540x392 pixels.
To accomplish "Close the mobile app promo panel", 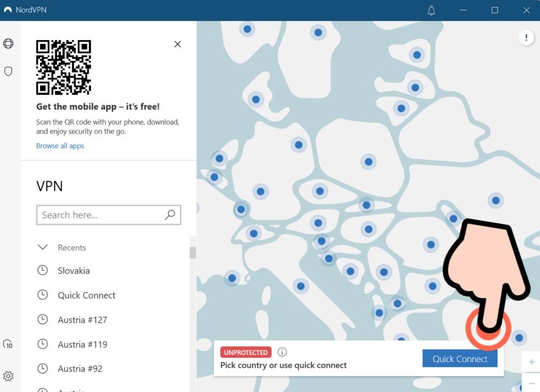I will pyautogui.click(x=177, y=44).
